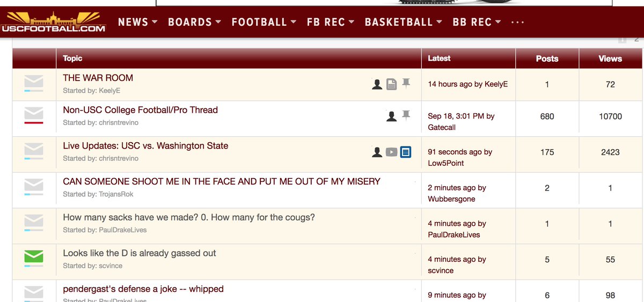Screen dimensions: 644x302
Task: Open the BASKETBALL menu
Action: point(403,22)
